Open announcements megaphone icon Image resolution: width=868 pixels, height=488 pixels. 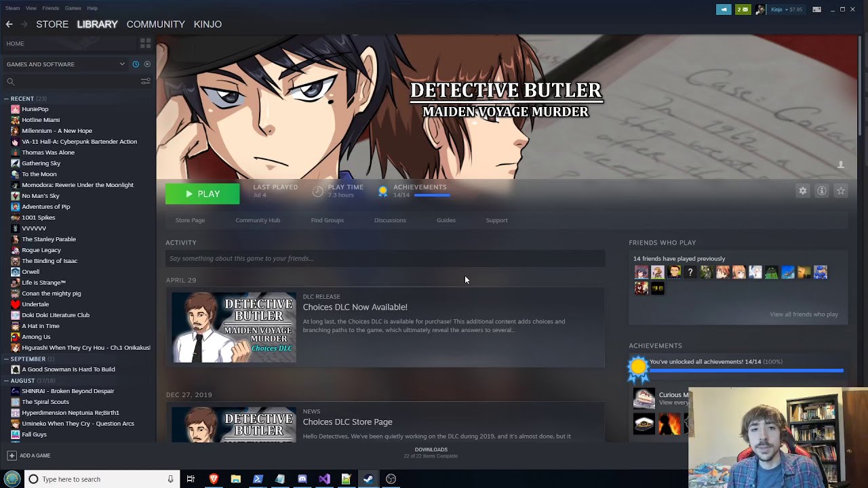point(724,9)
